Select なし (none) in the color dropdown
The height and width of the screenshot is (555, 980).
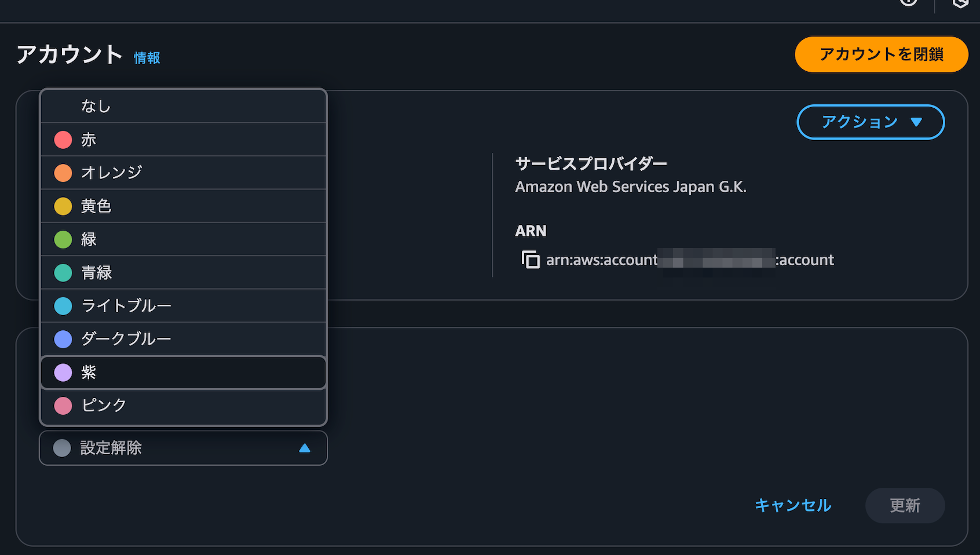183,106
